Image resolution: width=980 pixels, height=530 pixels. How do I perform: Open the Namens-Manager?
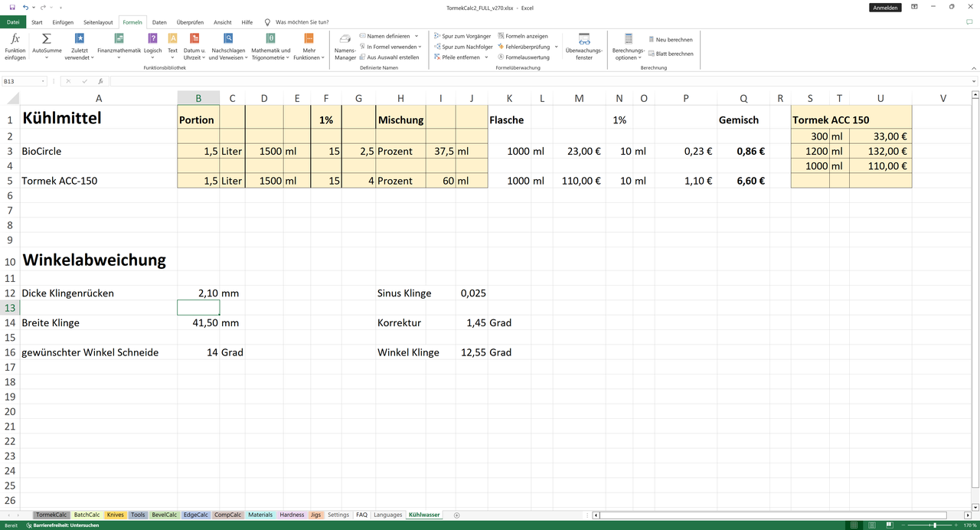(x=345, y=47)
